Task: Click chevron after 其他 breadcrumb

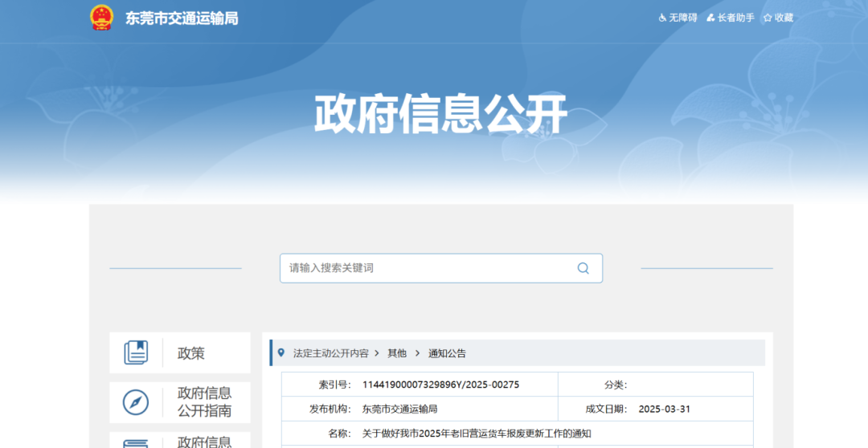Action: coord(417,353)
